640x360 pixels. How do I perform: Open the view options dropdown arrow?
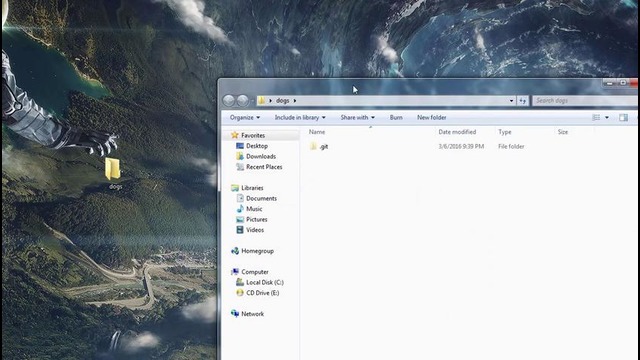(x=607, y=118)
